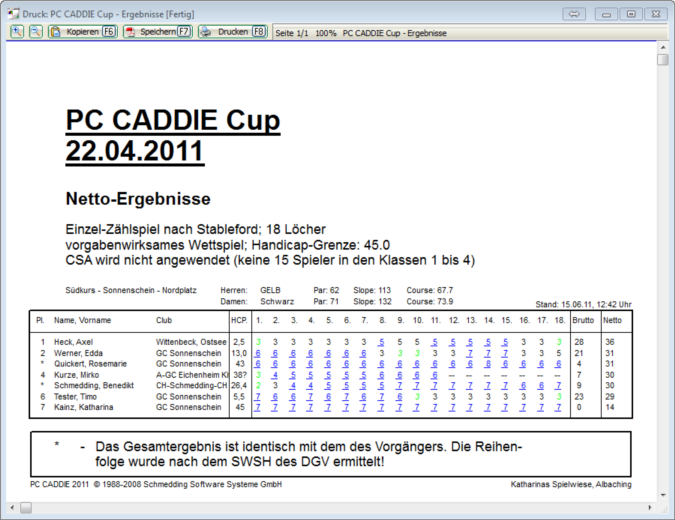
Task: Minimize the Druck preview window
Action: [x=606, y=14]
